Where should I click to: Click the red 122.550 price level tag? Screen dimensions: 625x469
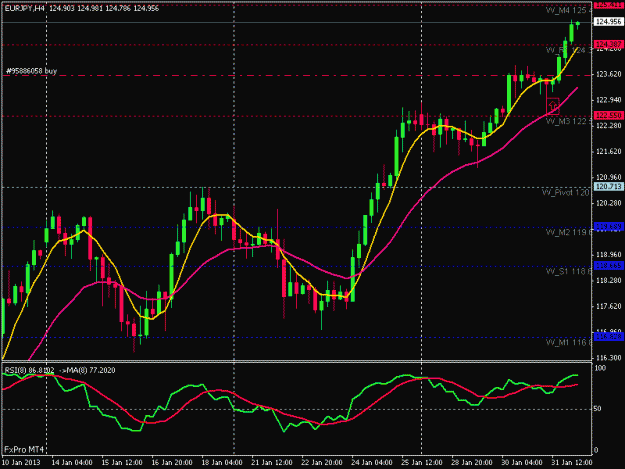(608, 115)
